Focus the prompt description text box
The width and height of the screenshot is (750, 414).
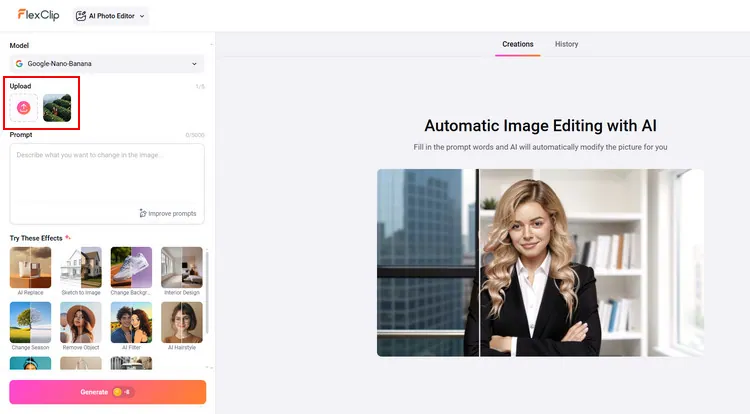point(107,184)
